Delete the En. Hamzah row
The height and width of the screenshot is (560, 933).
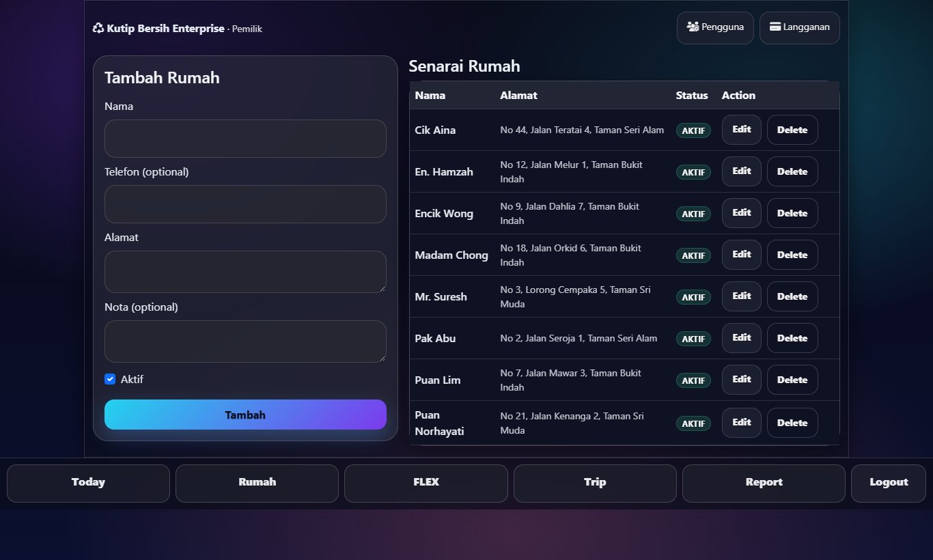tap(792, 171)
